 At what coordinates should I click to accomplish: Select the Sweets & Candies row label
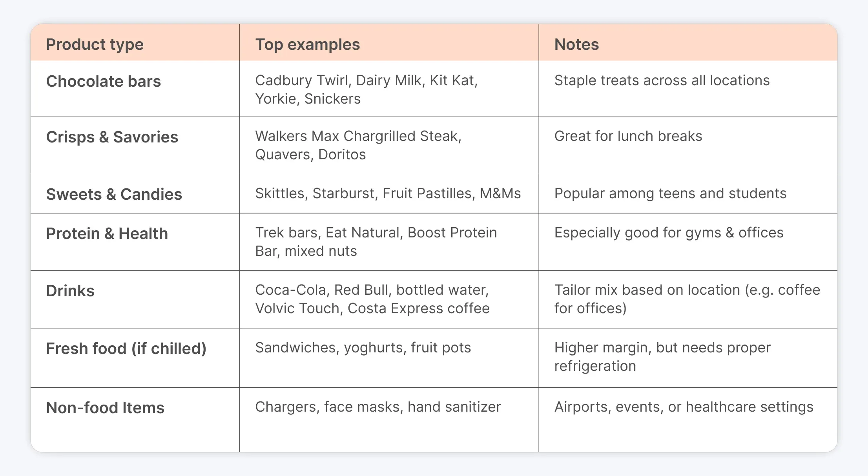point(114,194)
